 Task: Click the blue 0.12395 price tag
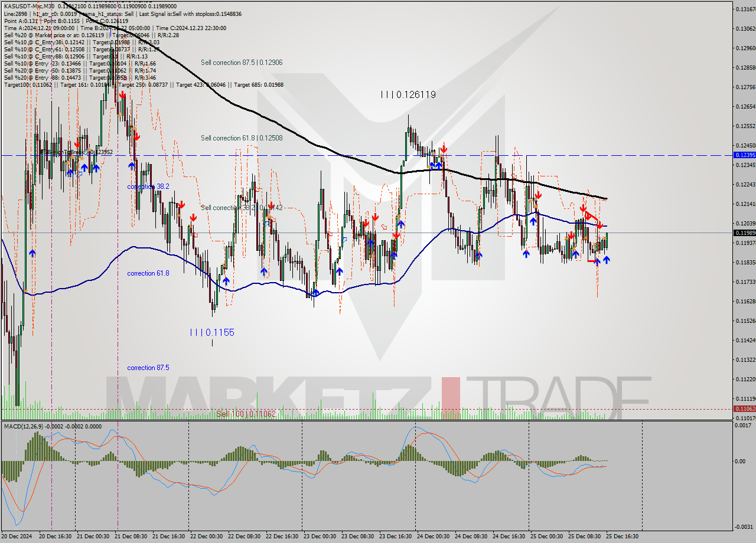click(x=744, y=155)
